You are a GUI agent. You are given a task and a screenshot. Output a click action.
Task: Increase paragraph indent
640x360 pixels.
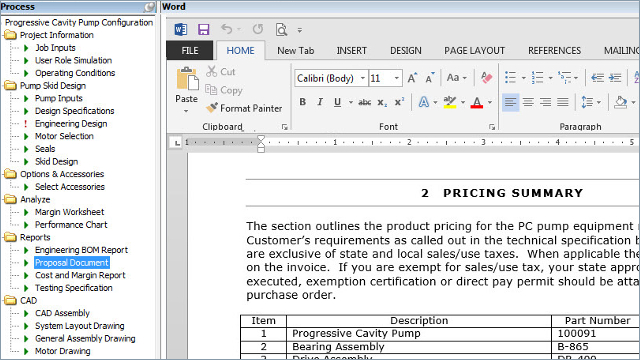pyautogui.click(x=615, y=77)
